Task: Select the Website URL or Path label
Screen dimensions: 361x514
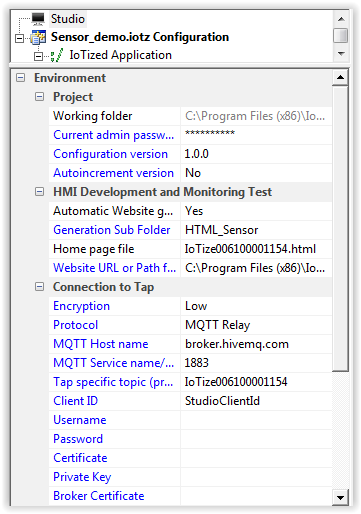Action: [x=114, y=268]
